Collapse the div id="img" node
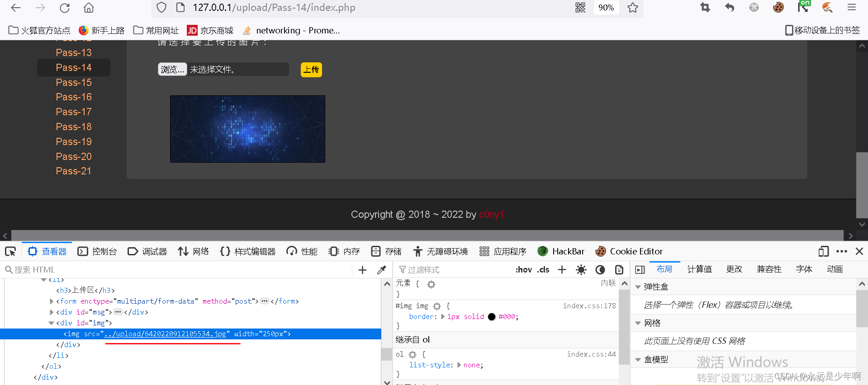 [x=52, y=323]
